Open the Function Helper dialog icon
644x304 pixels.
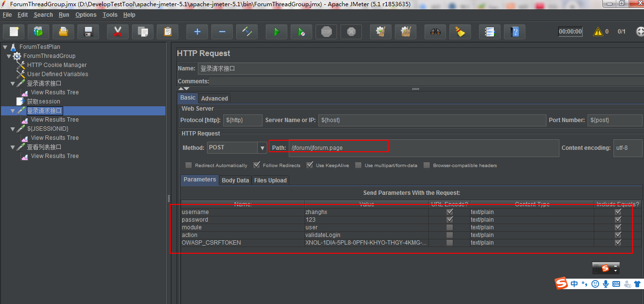490,32
